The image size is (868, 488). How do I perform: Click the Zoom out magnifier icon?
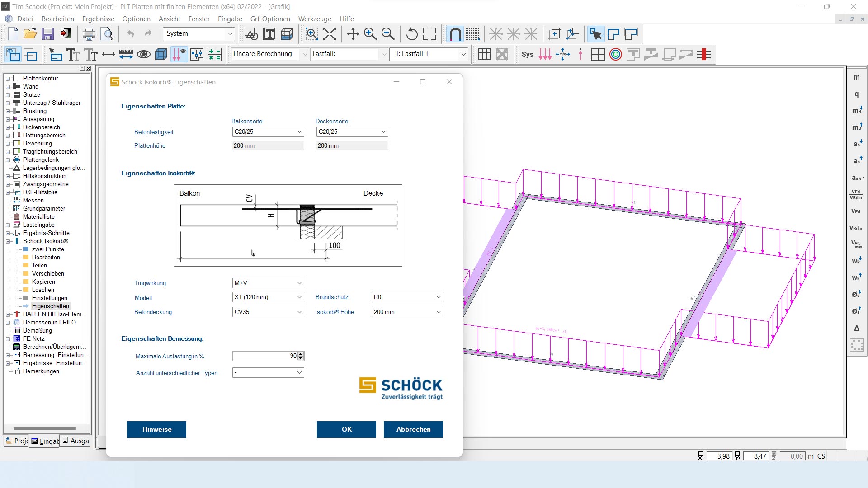pos(388,34)
